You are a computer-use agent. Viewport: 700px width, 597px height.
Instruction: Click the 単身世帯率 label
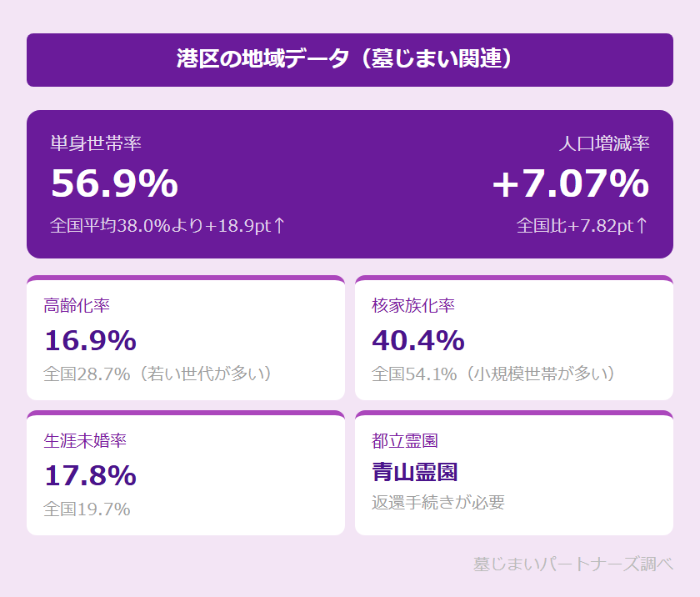96,143
